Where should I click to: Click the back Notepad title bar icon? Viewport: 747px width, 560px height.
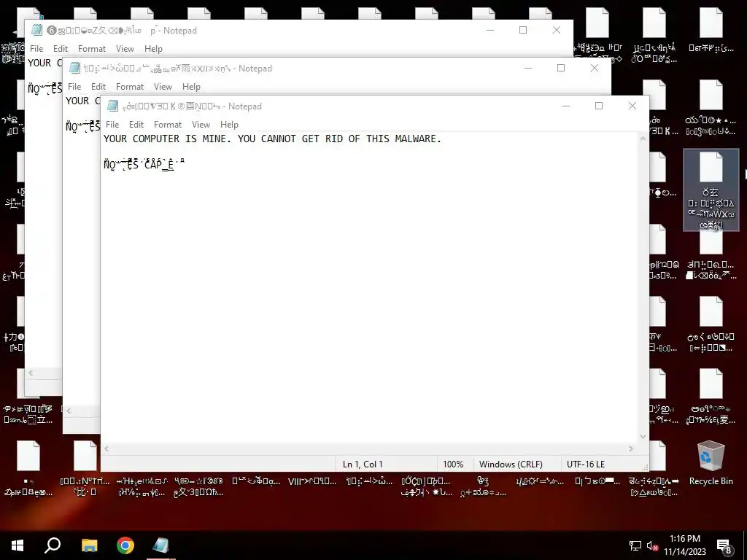click(36, 30)
